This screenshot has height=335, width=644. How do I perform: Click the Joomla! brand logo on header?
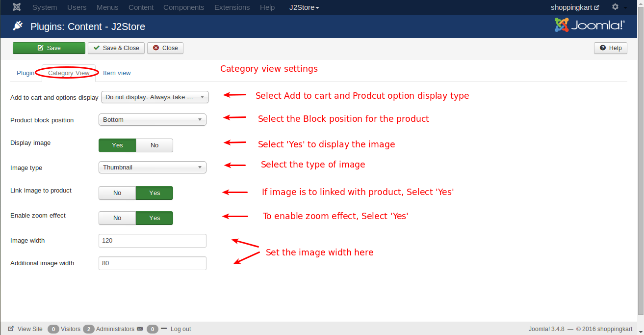(x=590, y=26)
